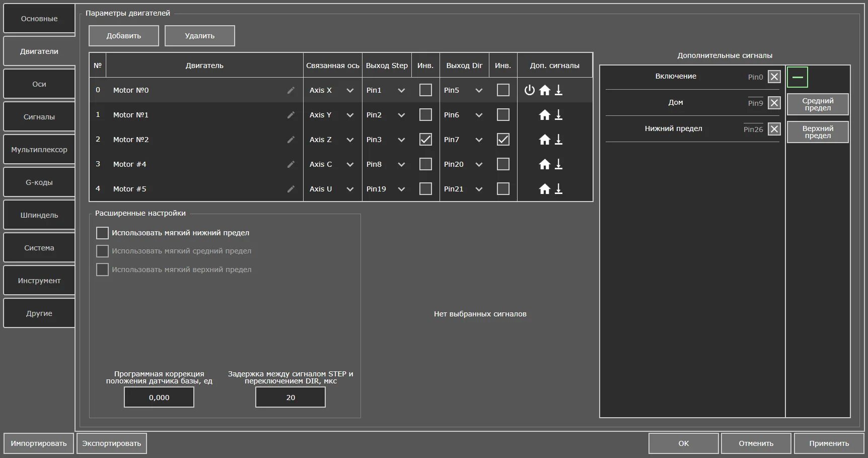Remove the Нижний предел signal with X icon

[x=774, y=129]
